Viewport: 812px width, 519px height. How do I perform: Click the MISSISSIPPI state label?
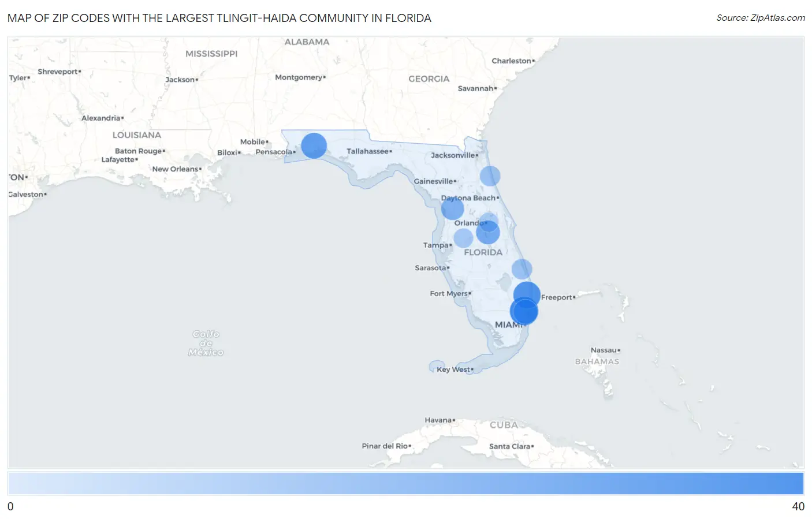(x=211, y=54)
